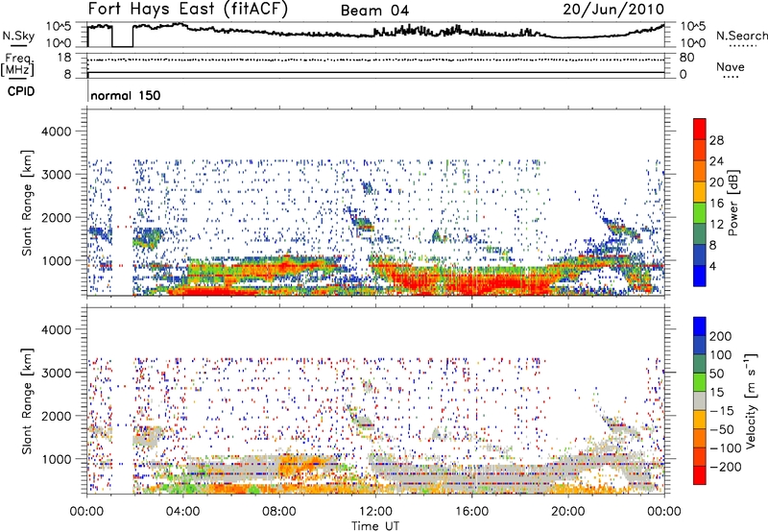Click 'Slant Range [km]' label of velocity panel
This screenshot has width=768, height=532.
[x=27, y=401]
